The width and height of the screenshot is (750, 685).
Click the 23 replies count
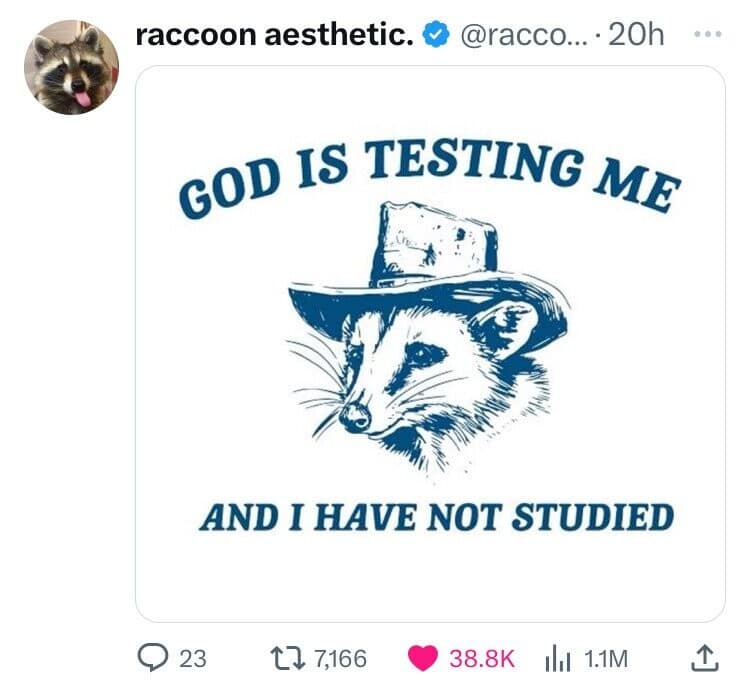point(192,658)
